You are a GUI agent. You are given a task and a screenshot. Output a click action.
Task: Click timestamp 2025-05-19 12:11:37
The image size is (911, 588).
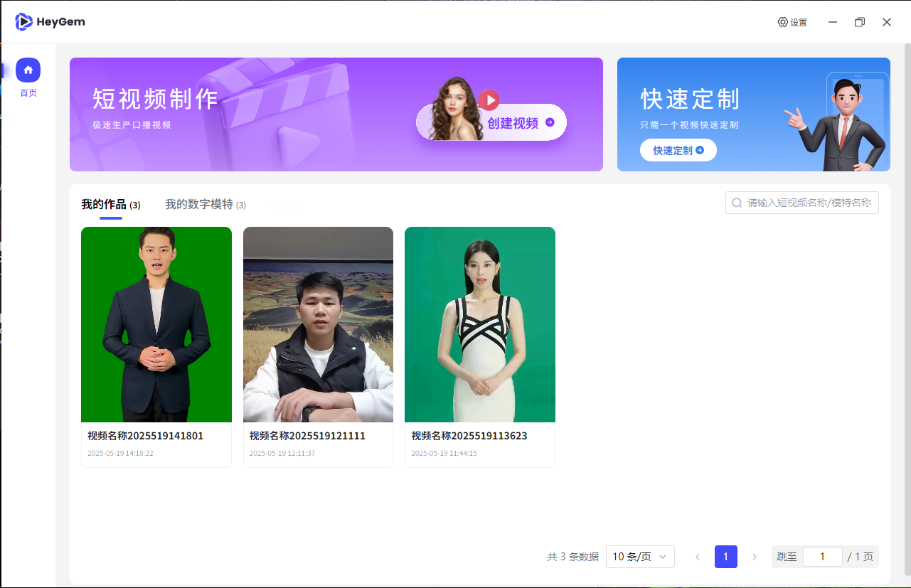[x=282, y=453]
